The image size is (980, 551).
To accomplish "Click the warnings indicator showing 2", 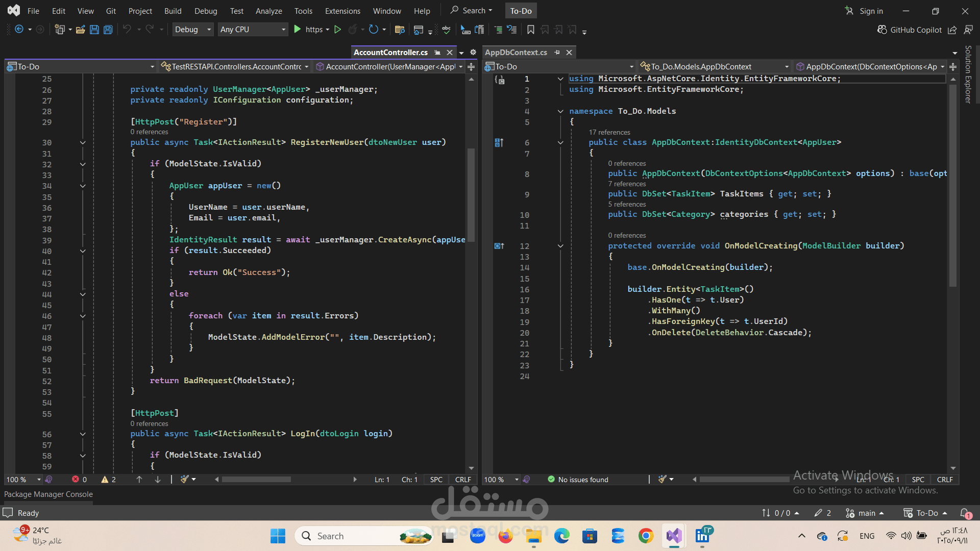I will click(108, 480).
